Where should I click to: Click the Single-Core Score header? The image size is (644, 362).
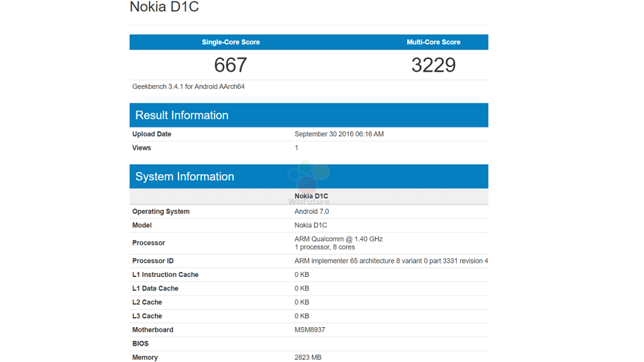coord(231,42)
